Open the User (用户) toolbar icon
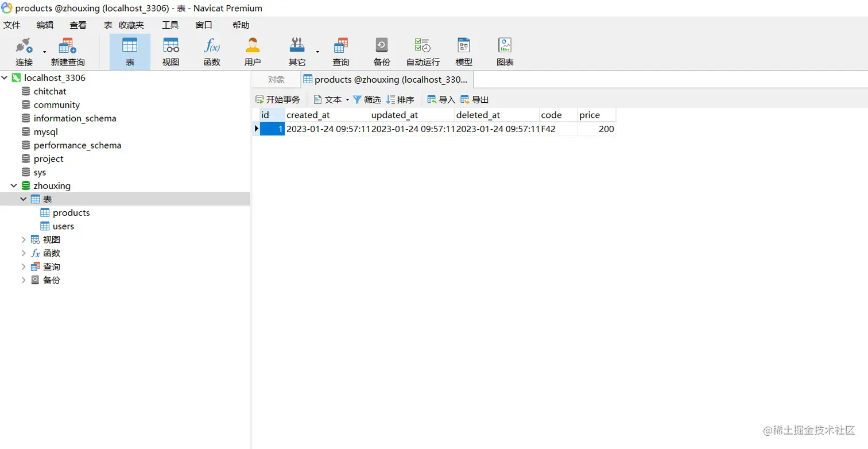 coord(253,52)
